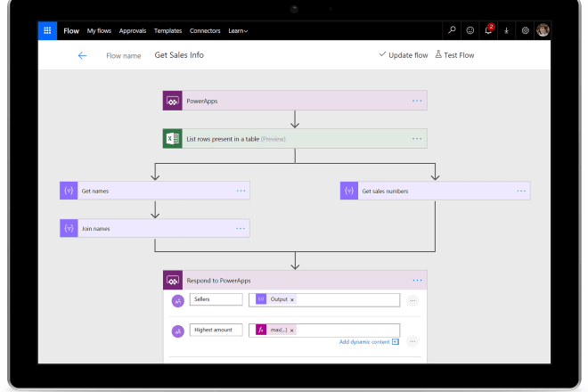Open the PowerApps step ellipsis menu

[417, 101]
